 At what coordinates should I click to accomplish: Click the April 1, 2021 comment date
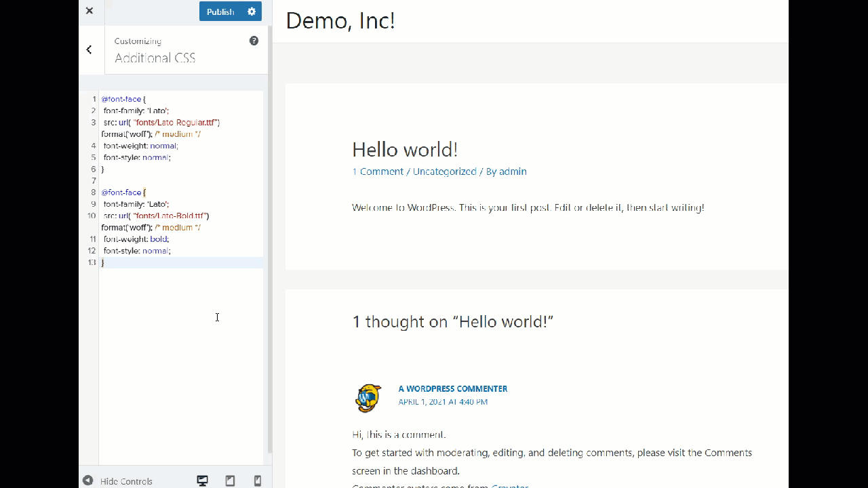pos(443,402)
